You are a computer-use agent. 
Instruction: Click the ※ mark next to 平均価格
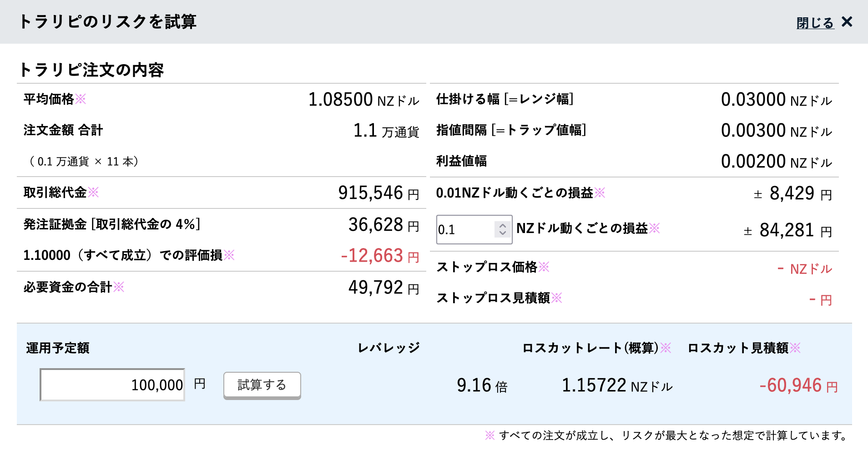point(81,99)
